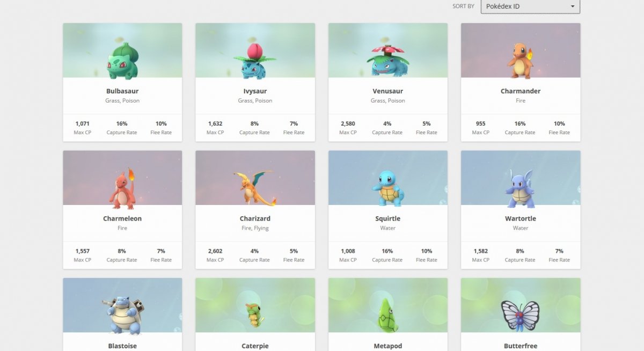Open the Charizard name link
This screenshot has width=644, height=351.
[x=255, y=219]
